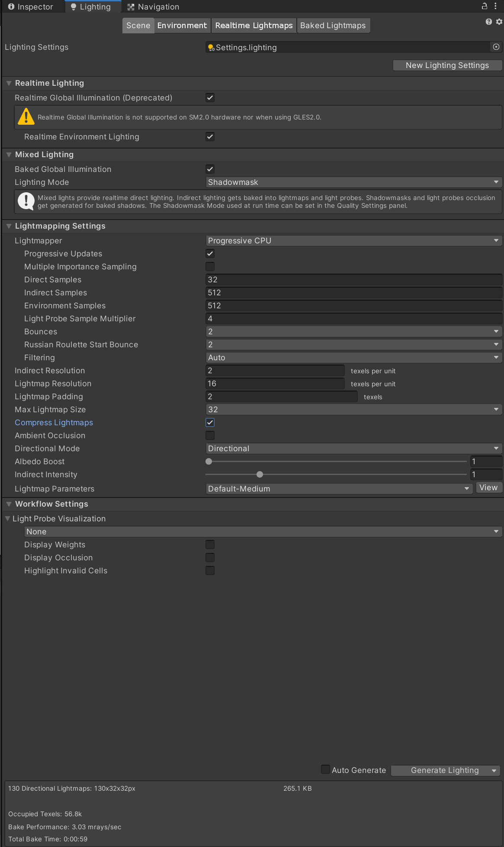
Task: Open Lighting window help icon
Action: point(489,22)
